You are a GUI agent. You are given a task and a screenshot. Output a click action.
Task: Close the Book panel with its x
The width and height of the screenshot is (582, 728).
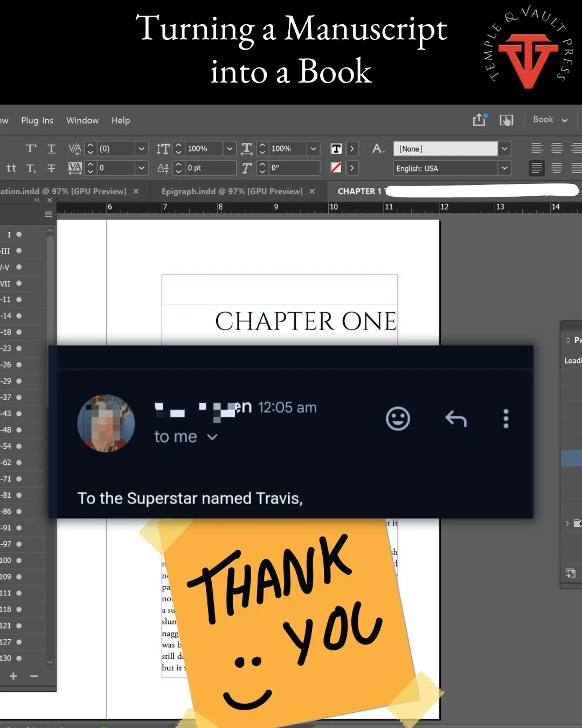[x=50, y=200]
